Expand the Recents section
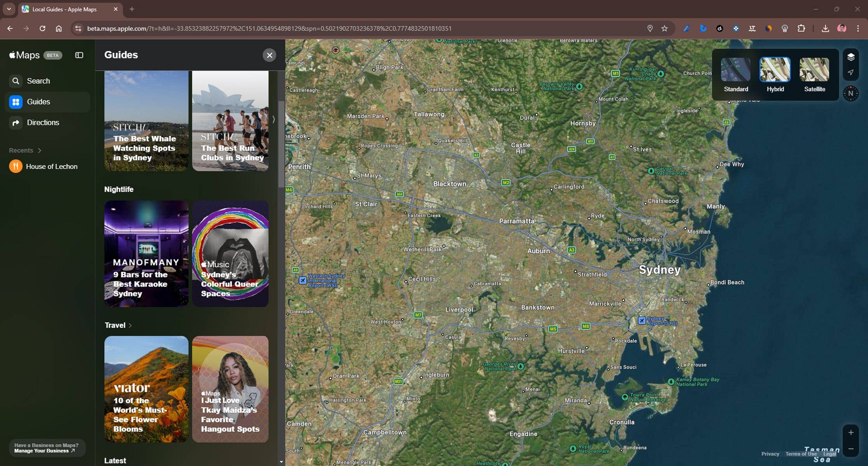Image resolution: width=868 pixels, height=466 pixels. [x=39, y=150]
